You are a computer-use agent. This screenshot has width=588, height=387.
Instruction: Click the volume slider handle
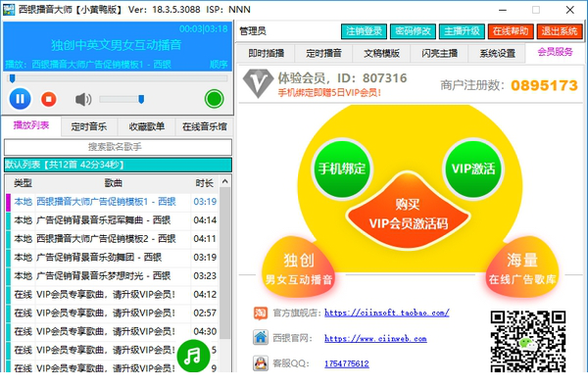(x=141, y=99)
